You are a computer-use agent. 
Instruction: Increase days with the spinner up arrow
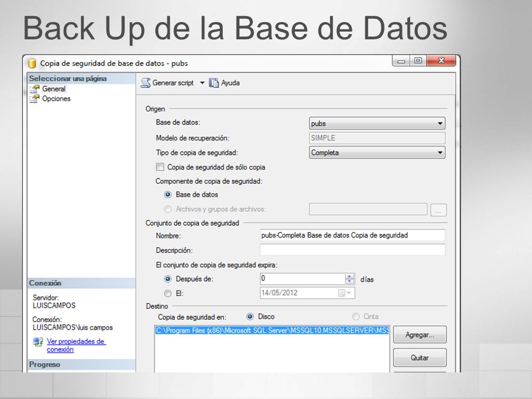pos(350,277)
